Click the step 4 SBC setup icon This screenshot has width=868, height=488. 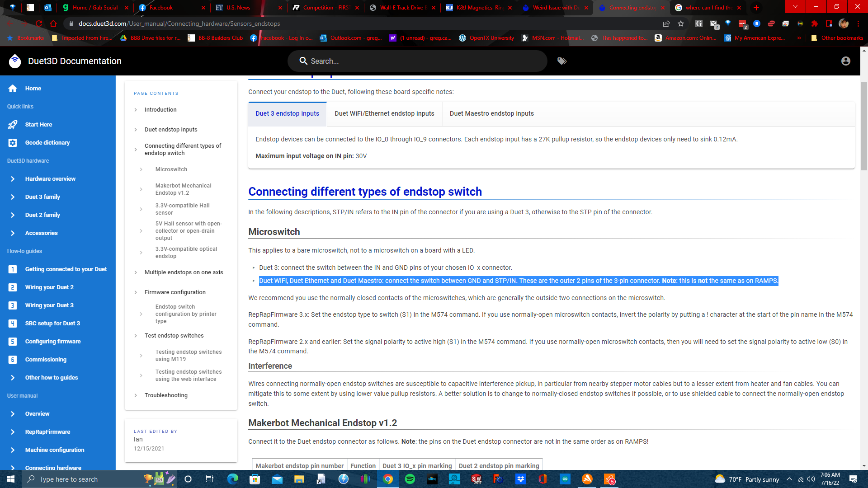13,324
